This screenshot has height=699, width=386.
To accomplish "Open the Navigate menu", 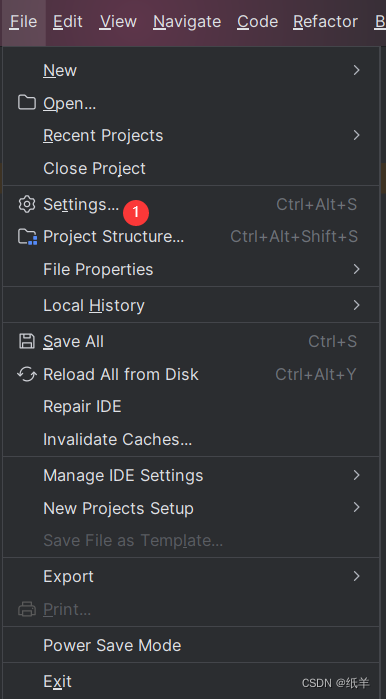I will coord(187,21).
